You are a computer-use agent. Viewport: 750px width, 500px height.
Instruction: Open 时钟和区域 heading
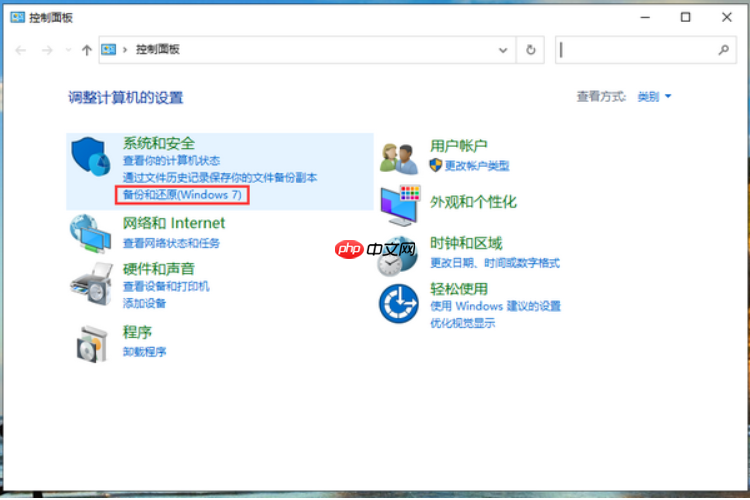[466, 243]
